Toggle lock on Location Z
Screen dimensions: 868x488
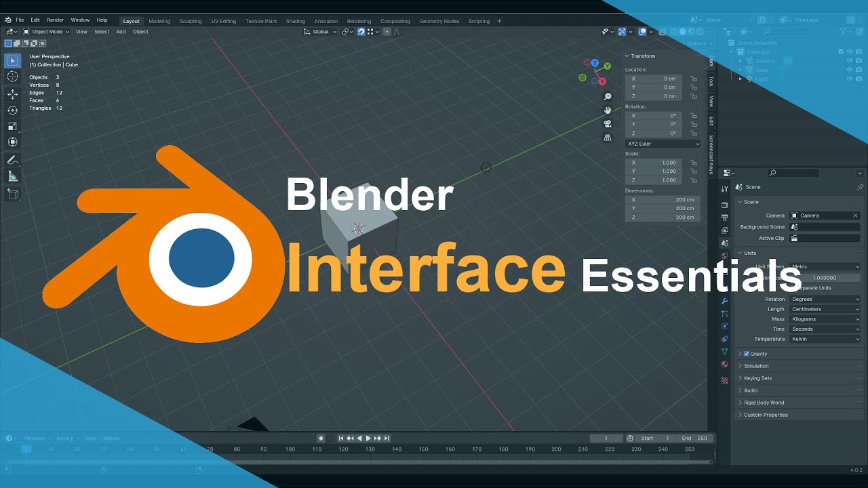click(693, 96)
